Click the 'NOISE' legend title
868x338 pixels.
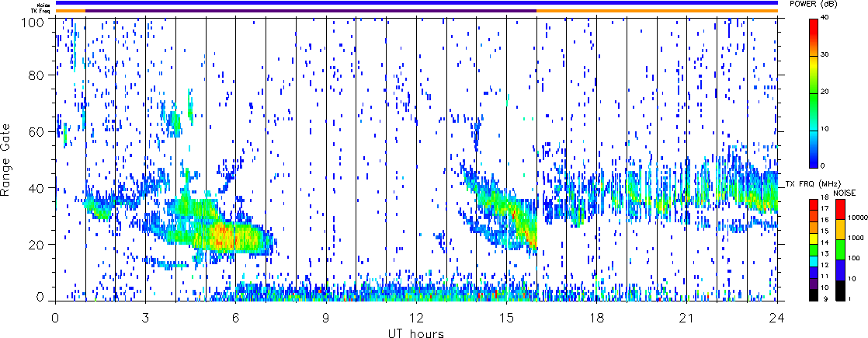[844, 193]
